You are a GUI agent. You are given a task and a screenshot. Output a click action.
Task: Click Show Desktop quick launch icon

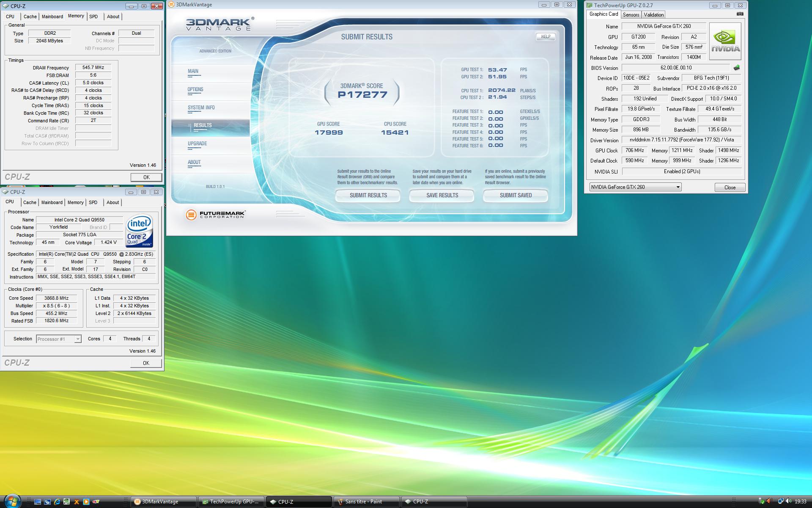[38, 502]
